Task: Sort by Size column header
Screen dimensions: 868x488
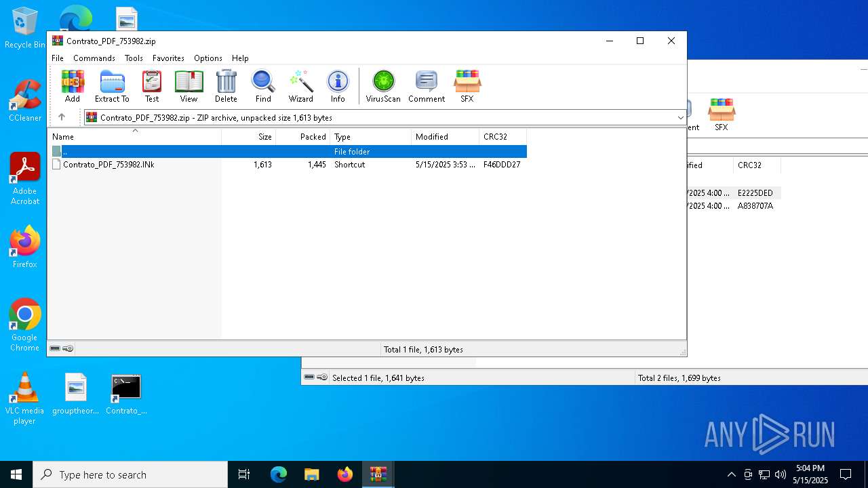Action: [249, 137]
